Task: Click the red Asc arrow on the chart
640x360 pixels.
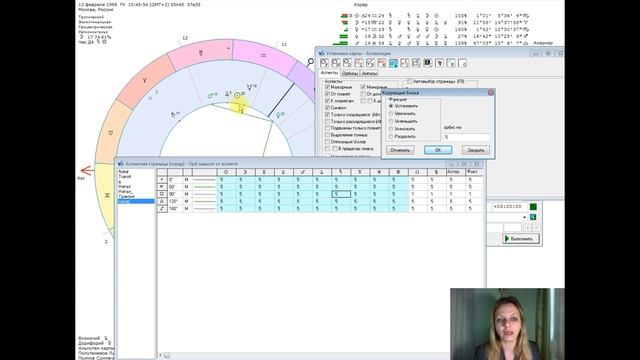Action: (87, 170)
